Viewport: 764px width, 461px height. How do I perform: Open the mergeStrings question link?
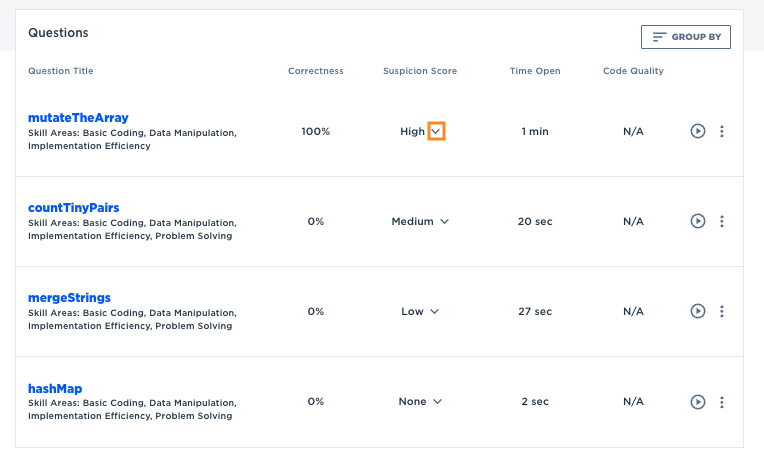pyautogui.click(x=69, y=298)
